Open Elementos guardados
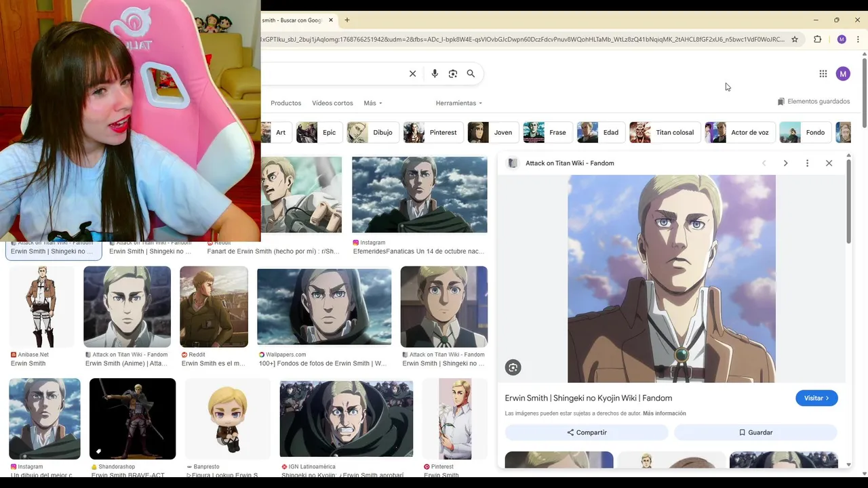The image size is (868, 488). pyautogui.click(x=814, y=102)
